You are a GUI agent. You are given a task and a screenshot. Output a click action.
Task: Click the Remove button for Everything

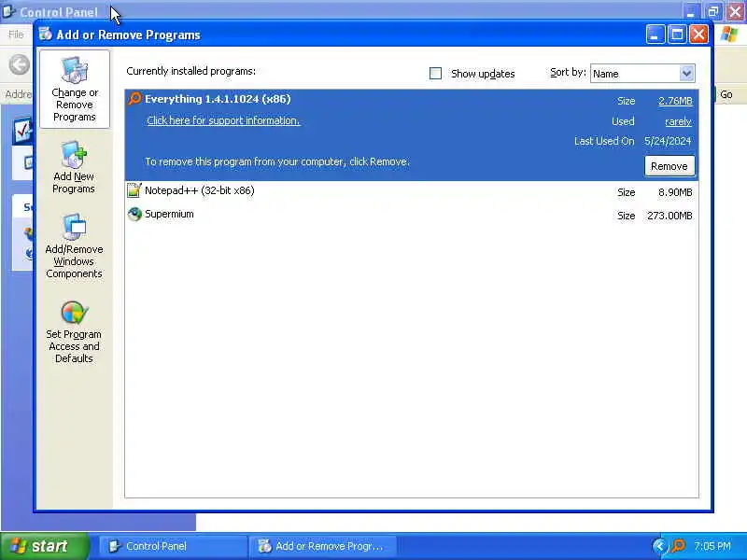point(669,166)
